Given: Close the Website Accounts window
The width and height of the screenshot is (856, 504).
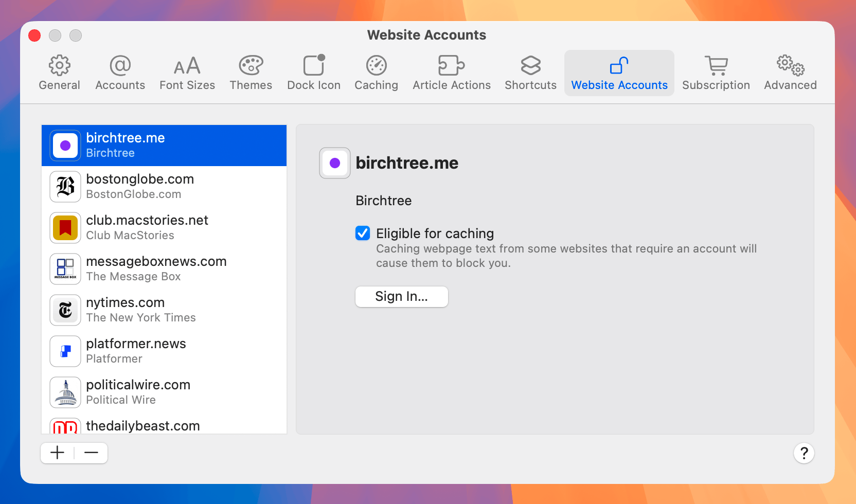Looking at the screenshot, I should point(34,35).
